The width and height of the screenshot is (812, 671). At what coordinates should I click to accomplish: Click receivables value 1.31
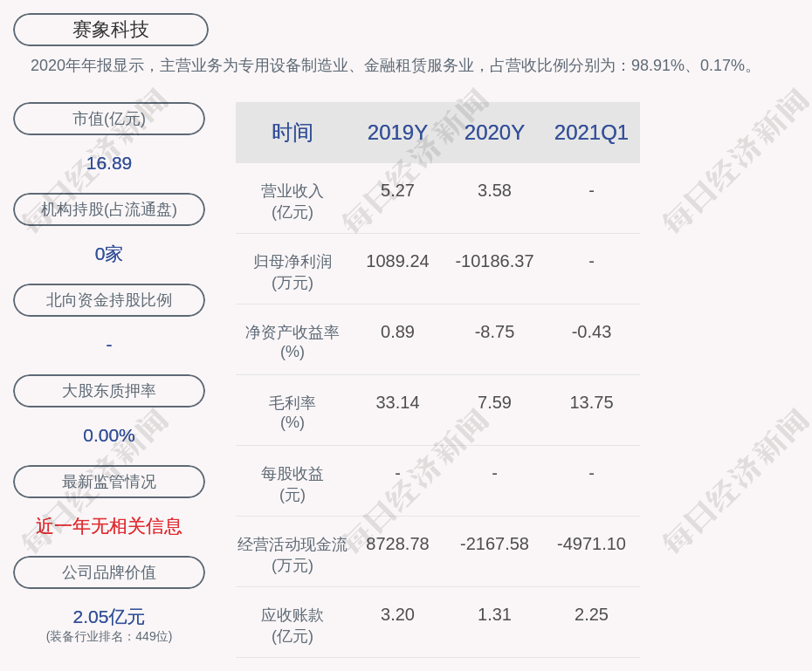click(494, 614)
